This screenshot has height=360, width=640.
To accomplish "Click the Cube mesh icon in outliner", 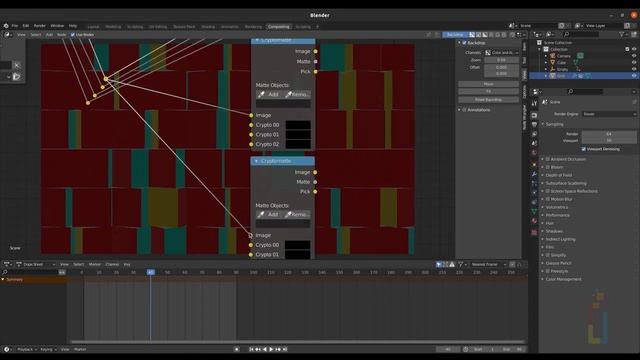I will coord(553,62).
